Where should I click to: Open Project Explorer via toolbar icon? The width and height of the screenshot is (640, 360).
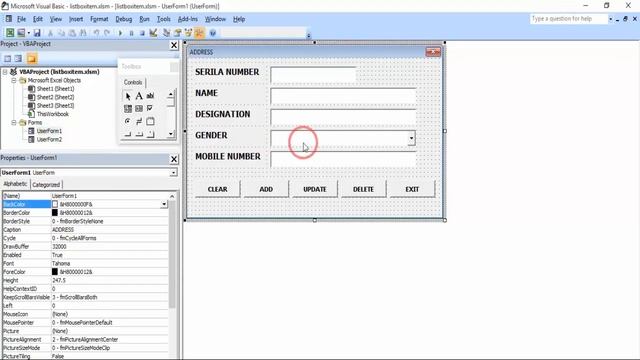tap(167, 33)
